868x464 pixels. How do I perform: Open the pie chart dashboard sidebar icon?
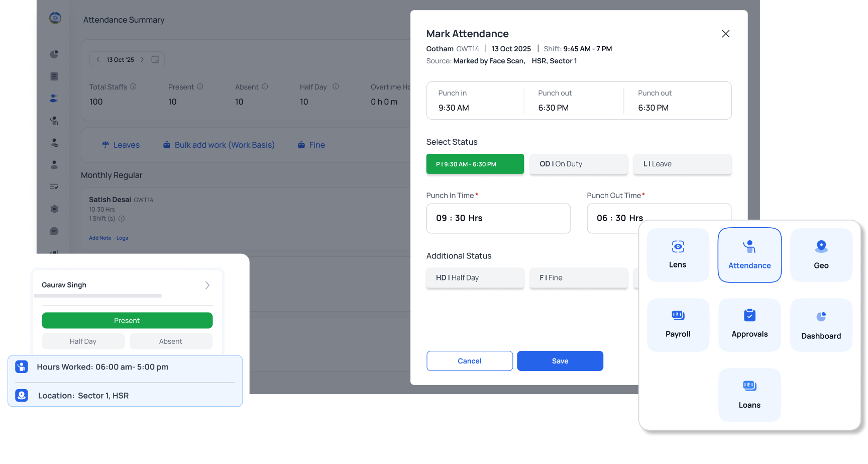54,54
